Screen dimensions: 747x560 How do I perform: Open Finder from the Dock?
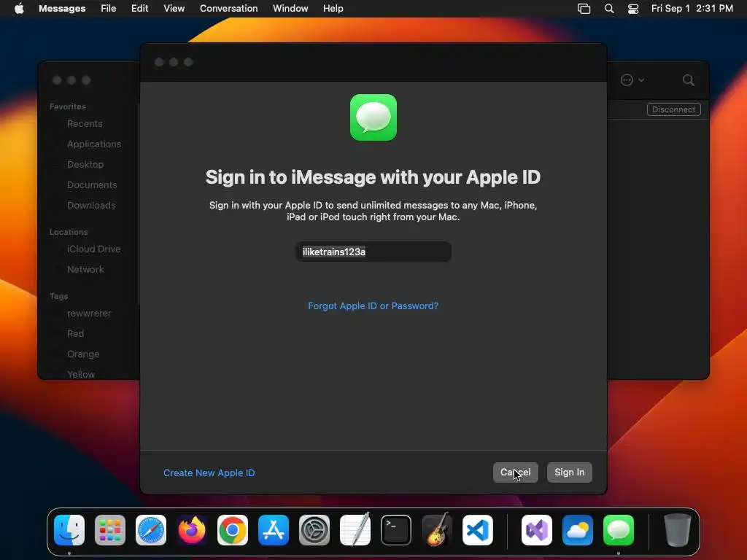(x=69, y=530)
